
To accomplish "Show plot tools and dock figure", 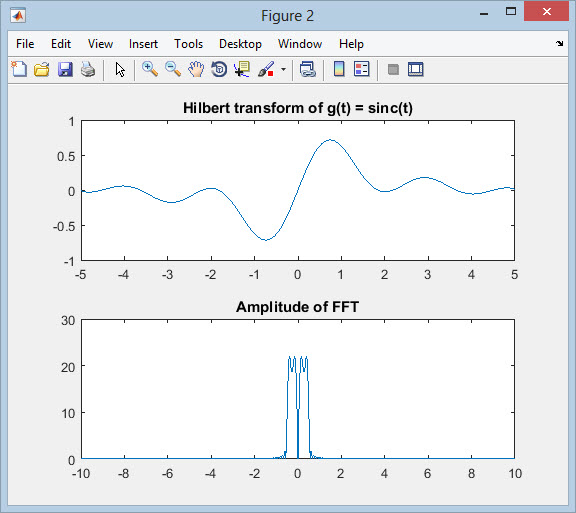I will [415, 69].
